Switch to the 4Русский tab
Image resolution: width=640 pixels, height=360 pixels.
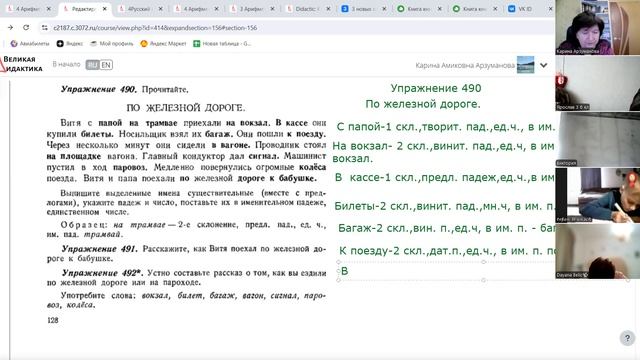click(x=139, y=9)
